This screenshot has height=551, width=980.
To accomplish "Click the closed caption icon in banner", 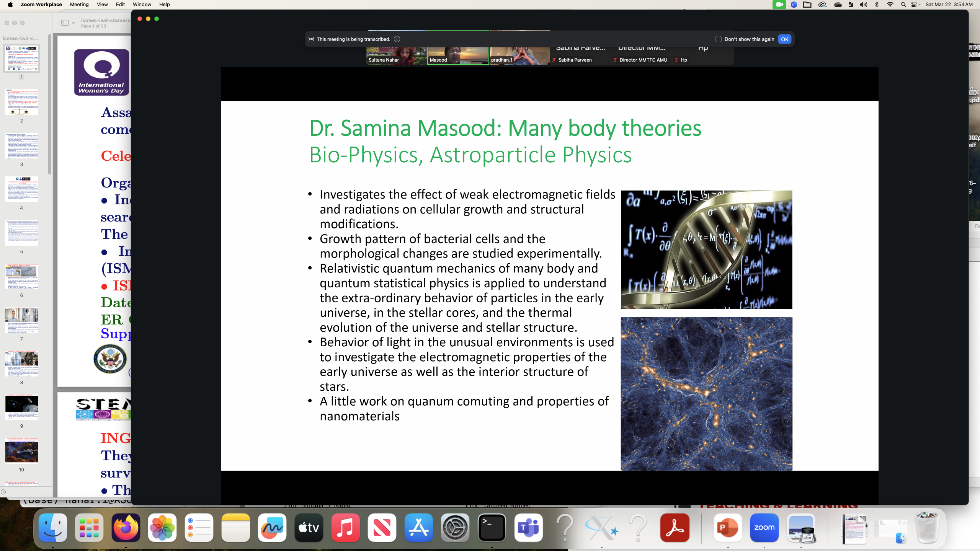I will pyautogui.click(x=311, y=39).
